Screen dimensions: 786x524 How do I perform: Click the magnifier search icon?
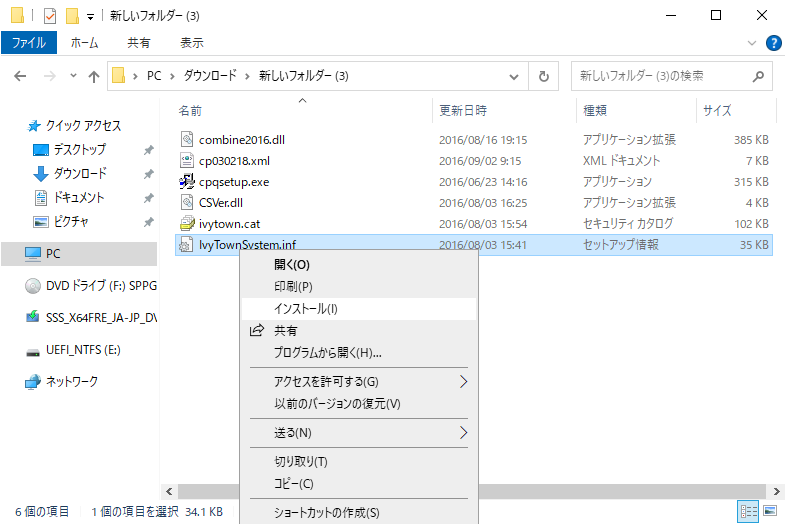[758, 76]
